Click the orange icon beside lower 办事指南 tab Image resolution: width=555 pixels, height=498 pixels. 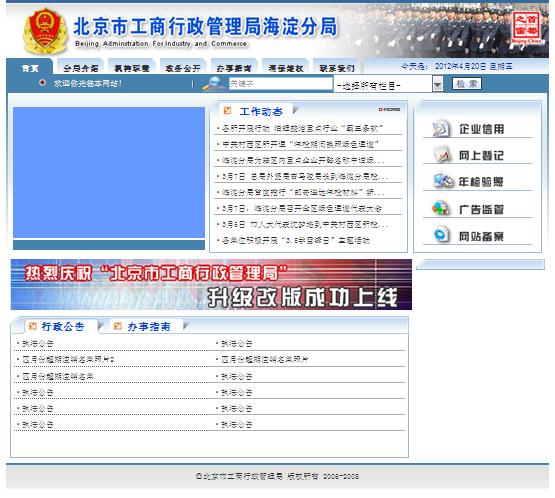point(118,326)
